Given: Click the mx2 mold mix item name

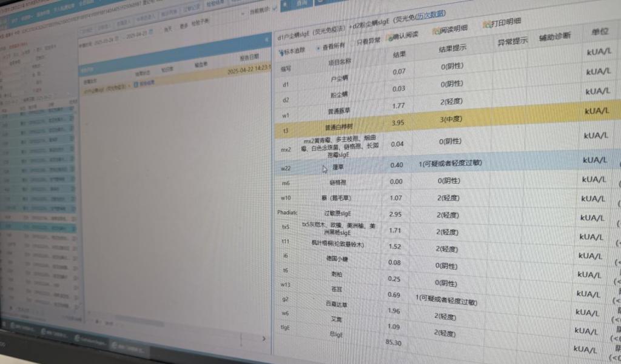Looking at the screenshot, I should [x=340, y=146].
